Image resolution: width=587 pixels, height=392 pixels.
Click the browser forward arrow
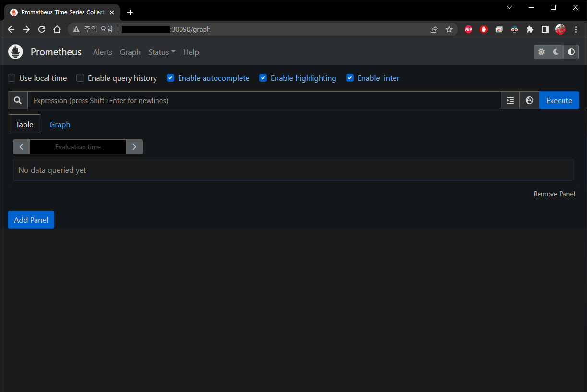pyautogui.click(x=26, y=29)
